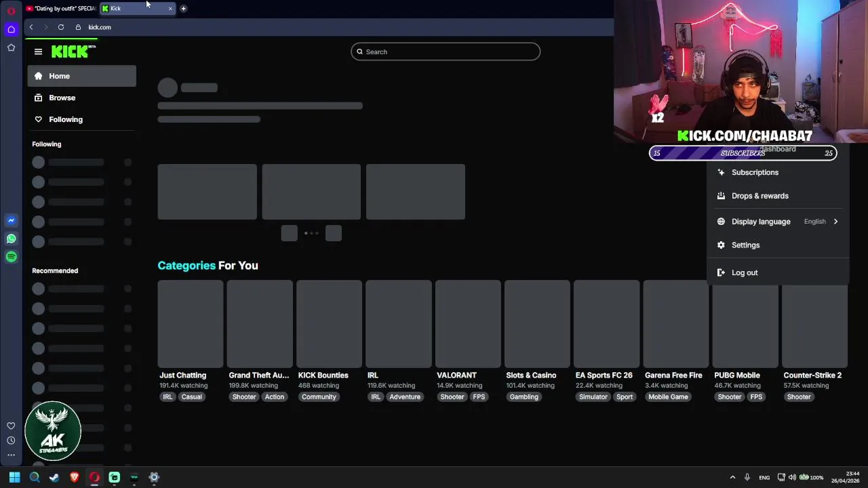Open Display language menu entry
The image size is (868, 488).
click(x=778, y=222)
